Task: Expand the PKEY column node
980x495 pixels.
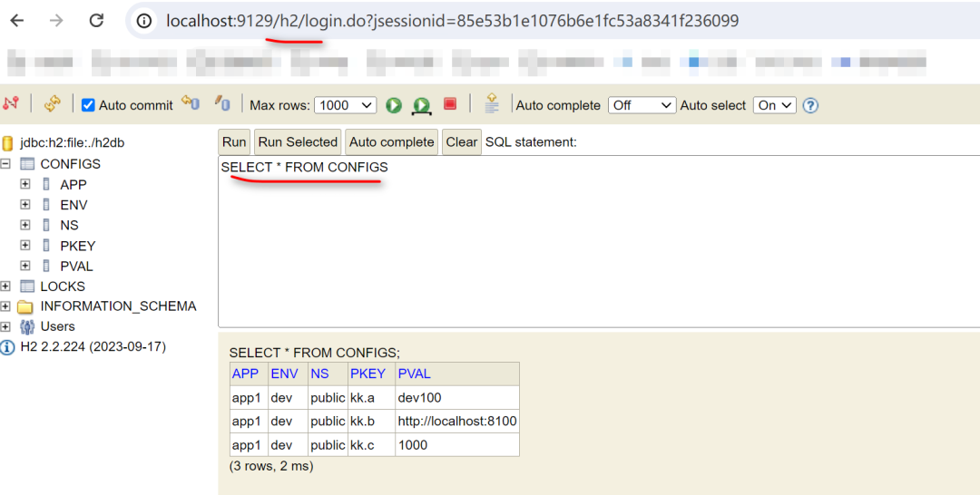Action: coord(25,246)
